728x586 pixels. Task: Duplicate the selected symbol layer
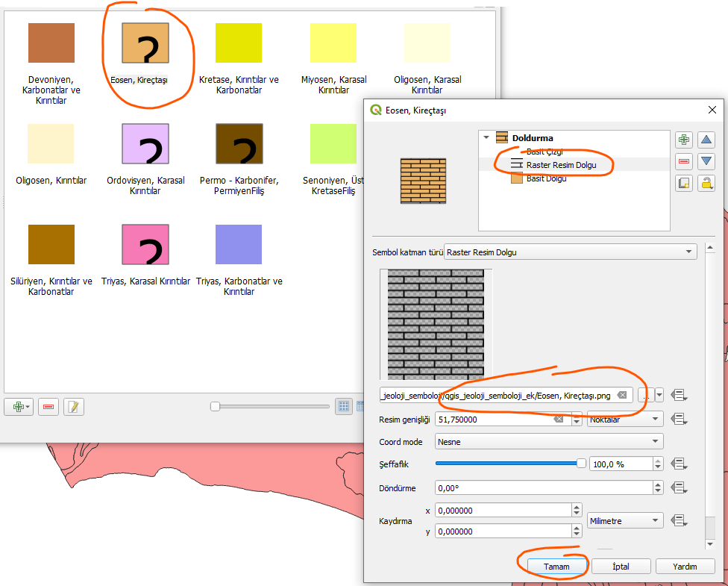[x=683, y=183]
